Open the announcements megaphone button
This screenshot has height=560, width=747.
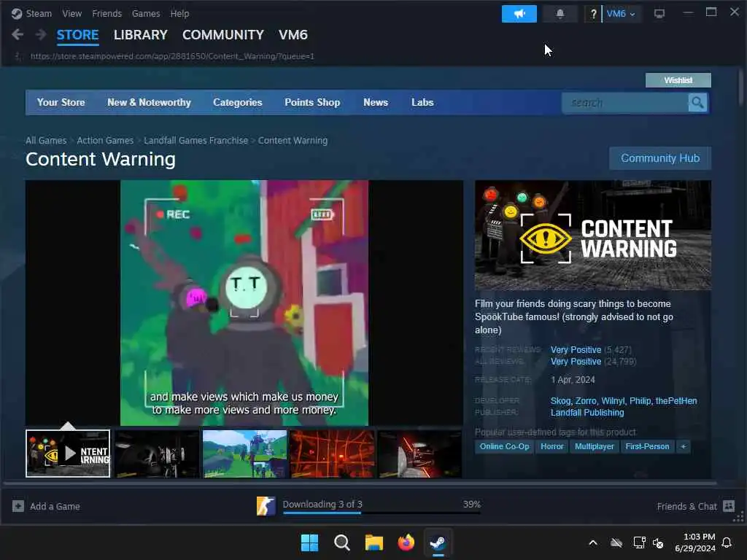[x=519, y=14]
